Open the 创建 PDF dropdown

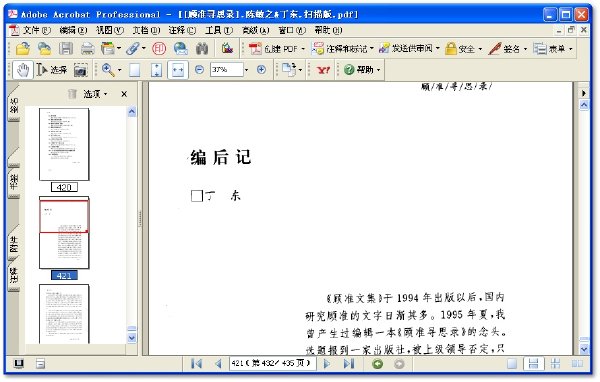277,49
